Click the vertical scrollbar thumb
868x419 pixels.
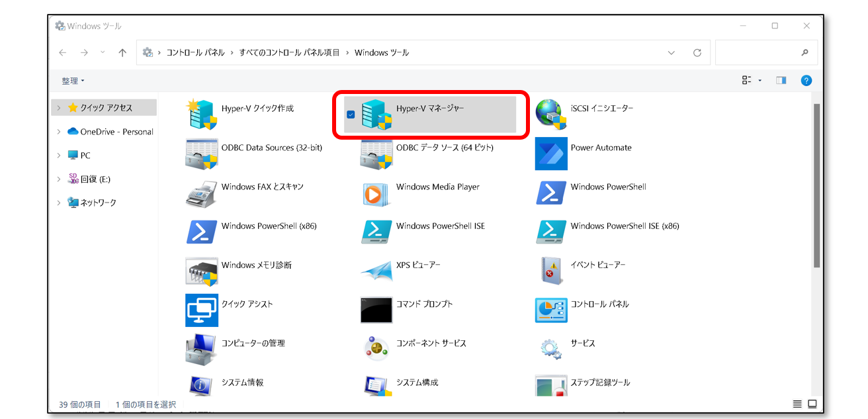click(816, 185)
